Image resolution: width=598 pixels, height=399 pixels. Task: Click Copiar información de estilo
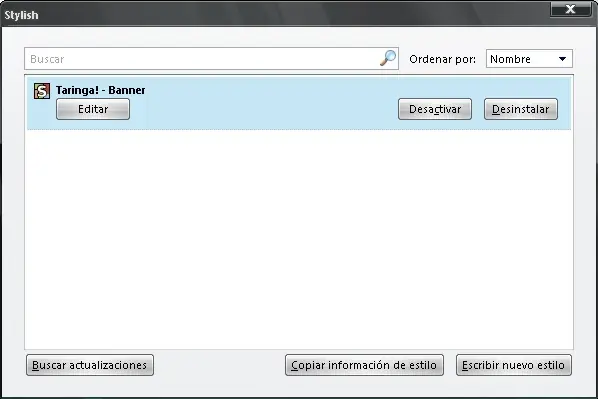pyautogui.click(x=364, y=365)
